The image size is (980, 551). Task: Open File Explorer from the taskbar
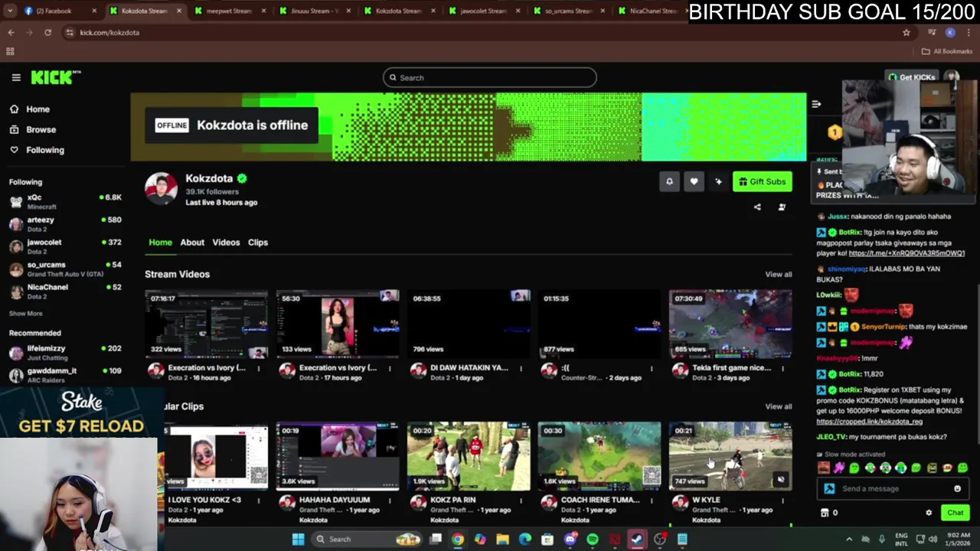tap(502, 540)
